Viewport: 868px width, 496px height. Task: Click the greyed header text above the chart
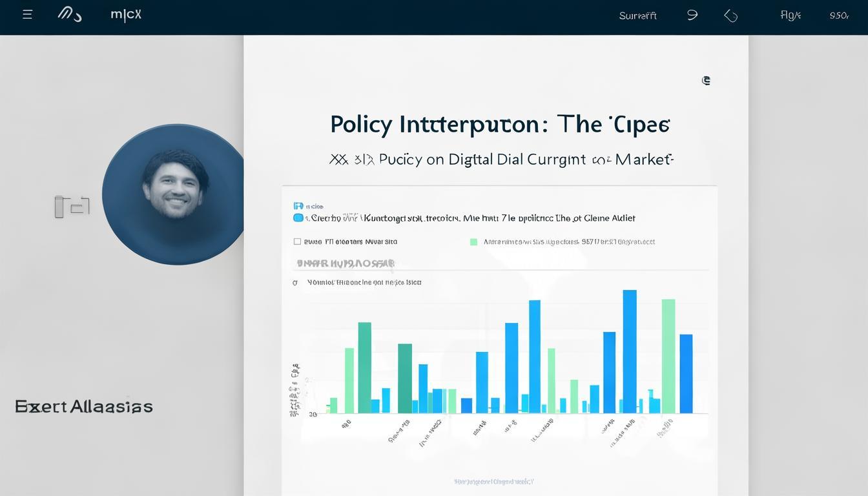[346, 263]
